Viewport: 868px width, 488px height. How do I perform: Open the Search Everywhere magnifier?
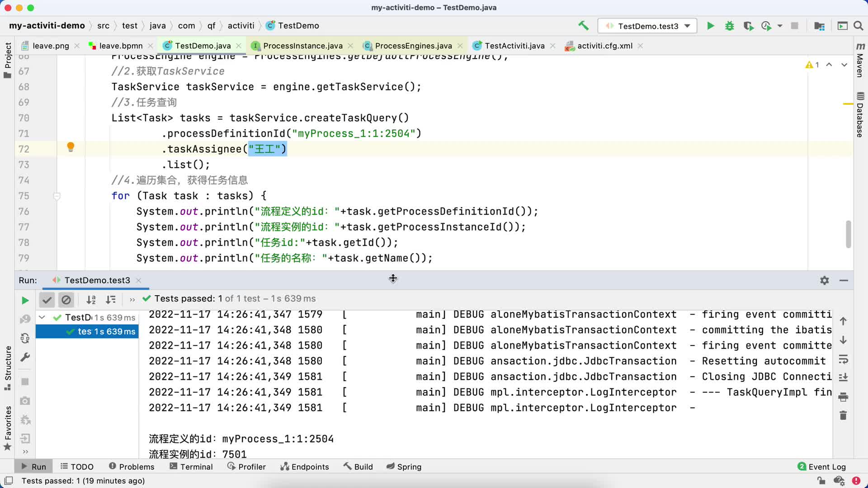[858, 26]
